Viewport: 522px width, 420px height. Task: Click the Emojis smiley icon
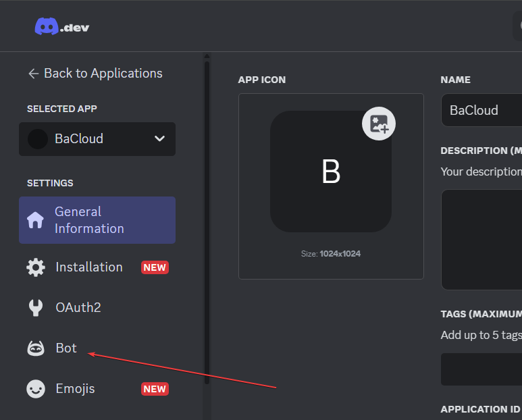[36, 389]
